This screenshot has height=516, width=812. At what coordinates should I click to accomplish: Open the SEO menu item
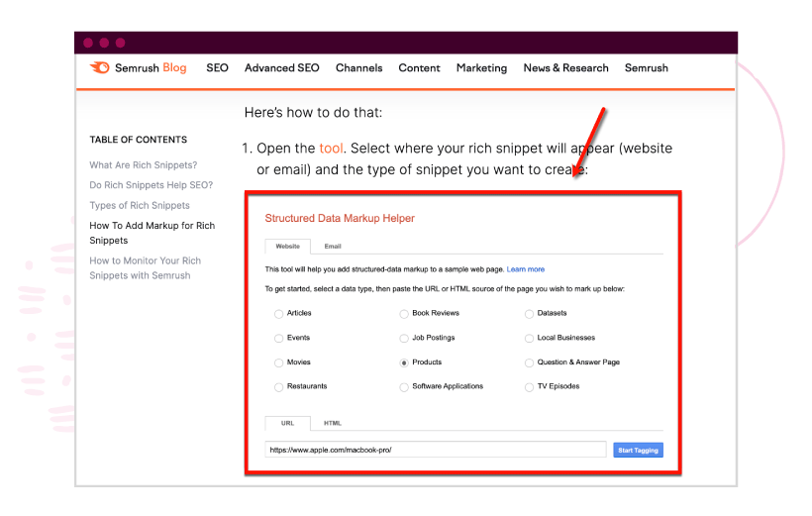pos(217,68)
